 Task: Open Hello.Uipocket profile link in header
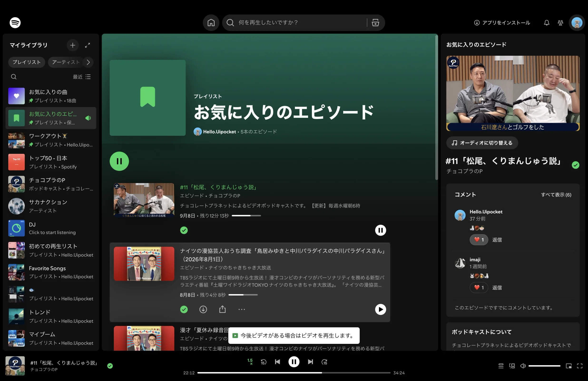click(x=219, y=132)
